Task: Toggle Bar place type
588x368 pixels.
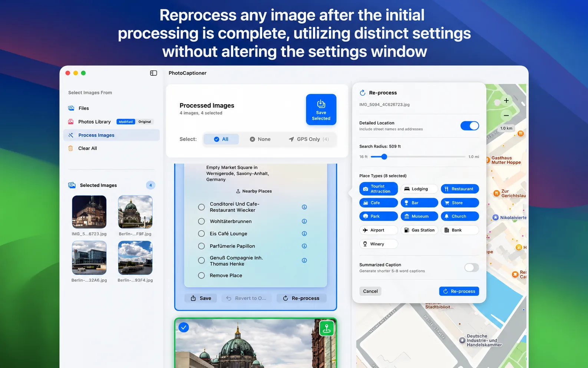Action: tap(419, 203)
